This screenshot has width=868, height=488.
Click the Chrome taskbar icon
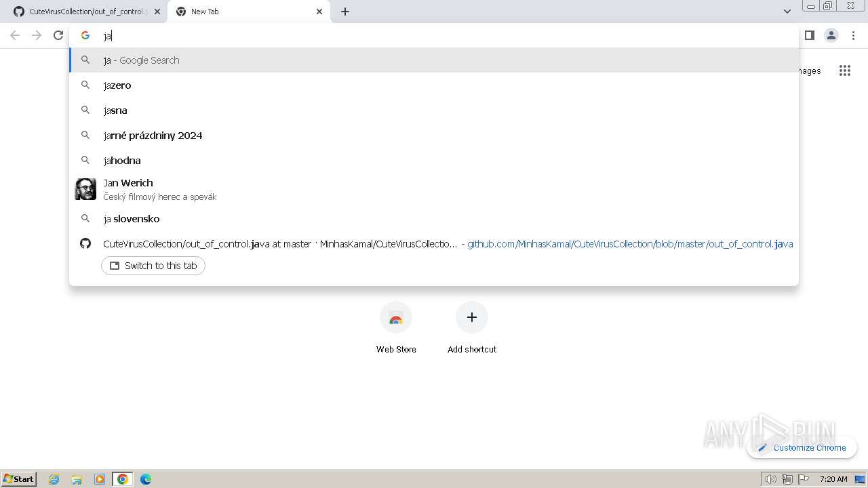(123, 479)
